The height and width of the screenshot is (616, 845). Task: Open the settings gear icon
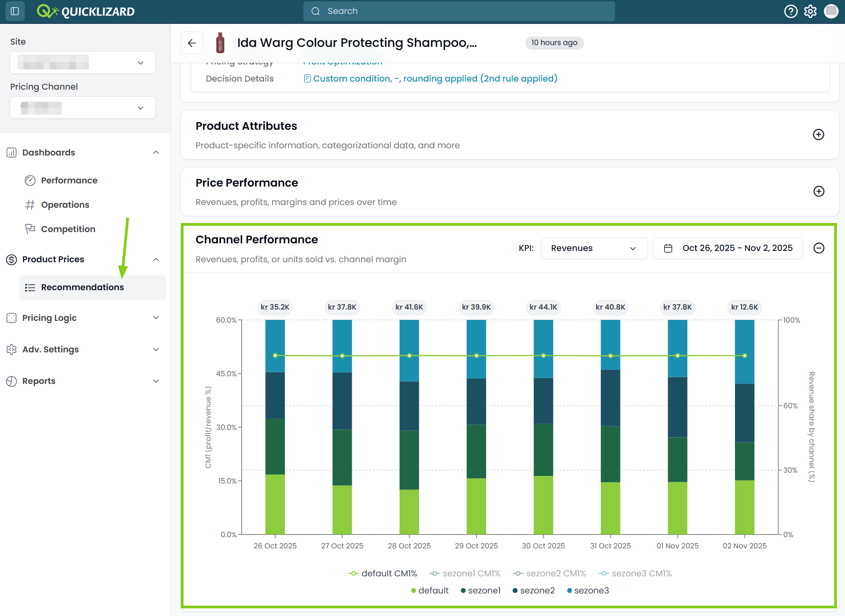(810, 11)
